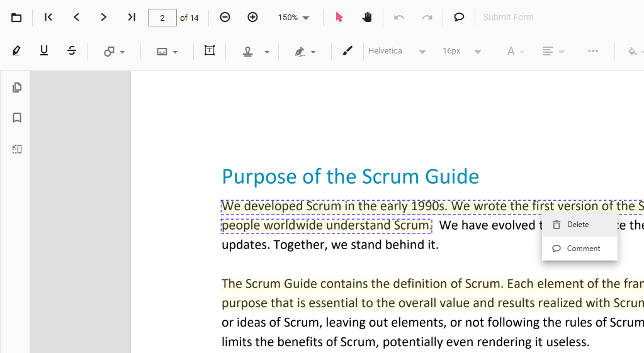Viewport: 644px width, 353px height.
Task: Select the pan hand tool
Action: (x=367, y=18)
